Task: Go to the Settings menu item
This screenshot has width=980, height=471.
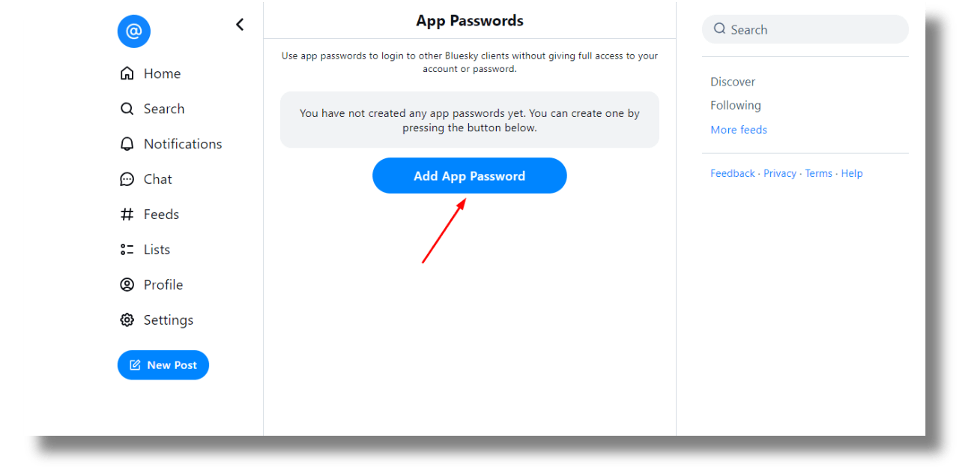Action: (x=169, y=320)
